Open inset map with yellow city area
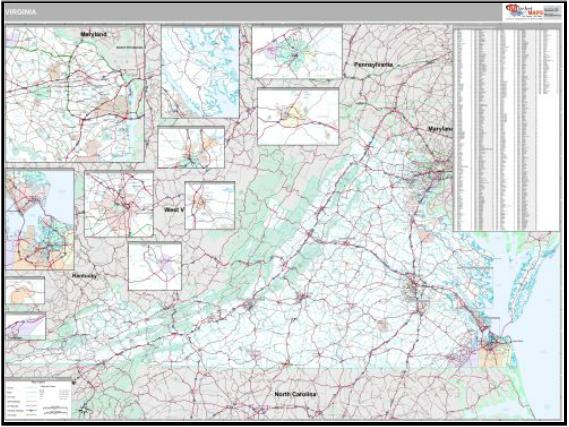Viewport: 569px width, 427px height. point(298,116)
